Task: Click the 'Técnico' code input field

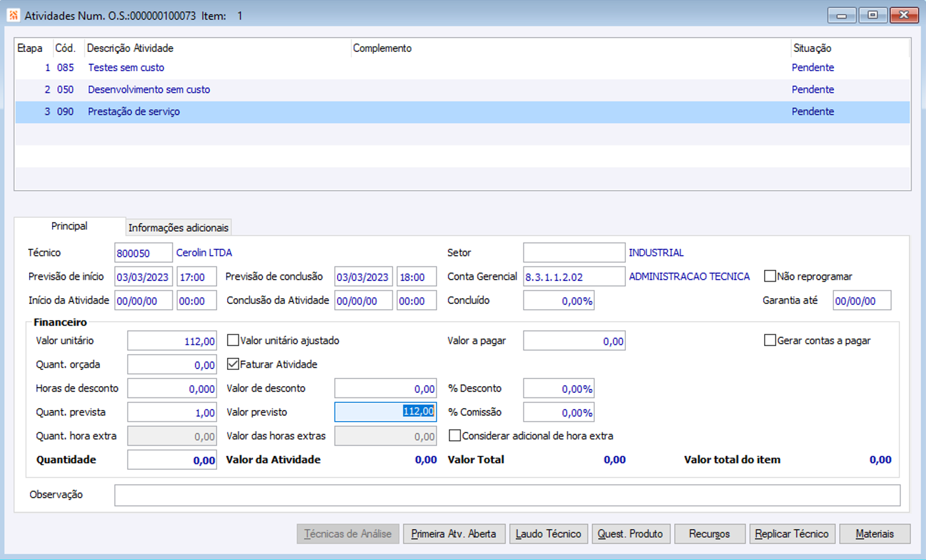Action: point(143,253)
